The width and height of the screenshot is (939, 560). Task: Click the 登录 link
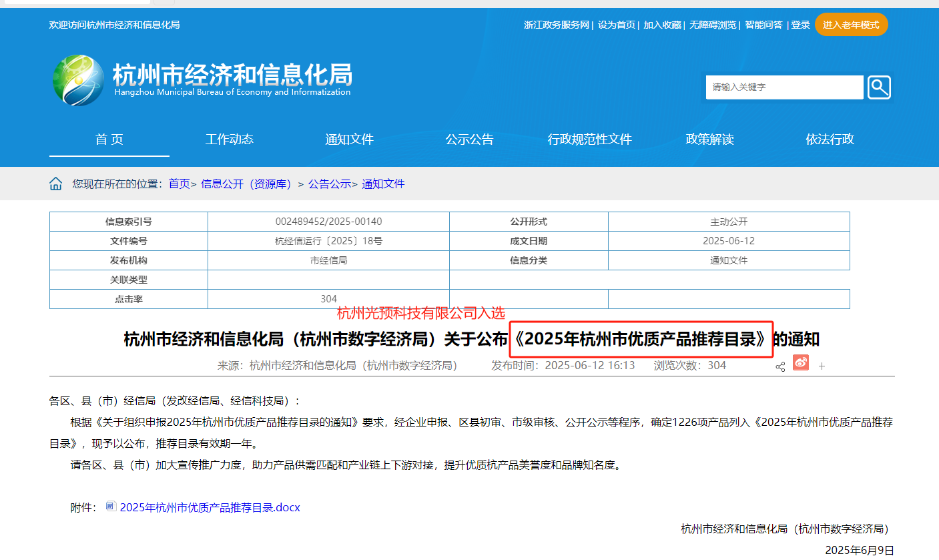[x=801, y=25]
